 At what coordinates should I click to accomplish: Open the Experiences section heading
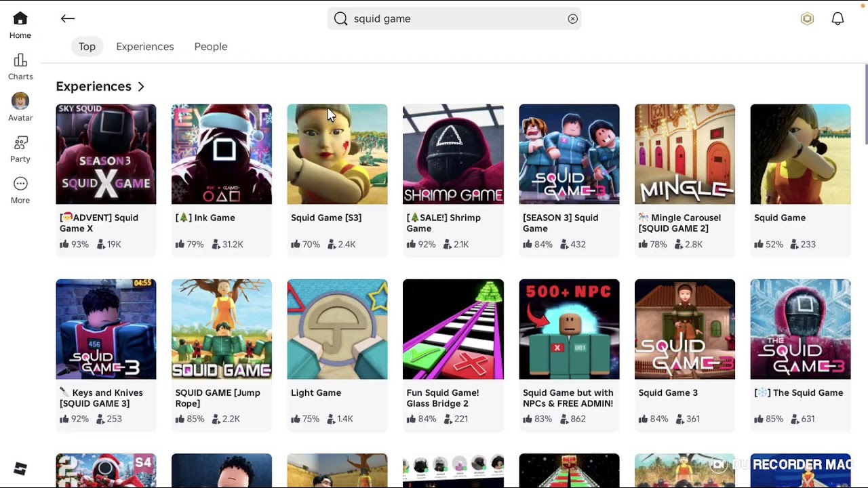pos(94,86)
